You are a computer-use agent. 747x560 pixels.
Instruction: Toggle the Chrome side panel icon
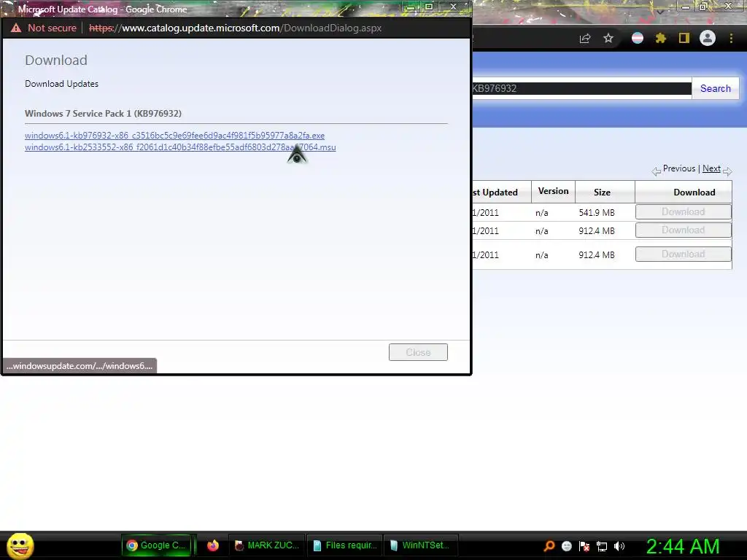click(x=684, y=39)
